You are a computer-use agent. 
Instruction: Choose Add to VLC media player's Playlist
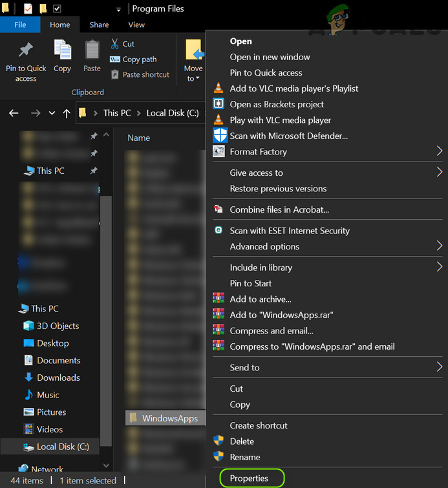(x=293, y=89)
